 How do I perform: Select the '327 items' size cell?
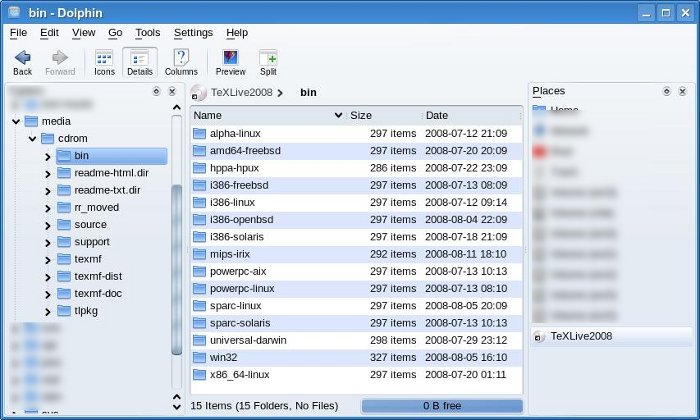click(393, 358)
